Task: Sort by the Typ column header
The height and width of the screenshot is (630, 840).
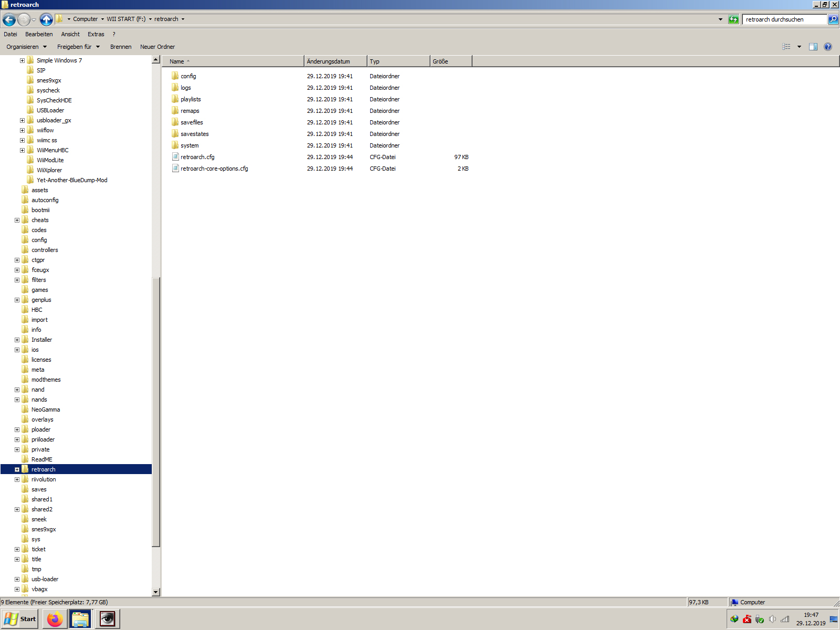Action: tap(398, 61)
